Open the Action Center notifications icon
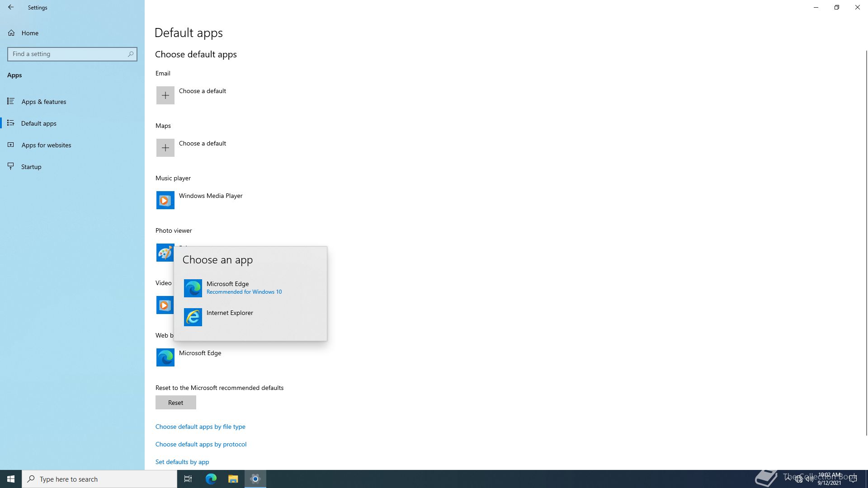Screen dimensions: 868x488 [x=853, y=479]
